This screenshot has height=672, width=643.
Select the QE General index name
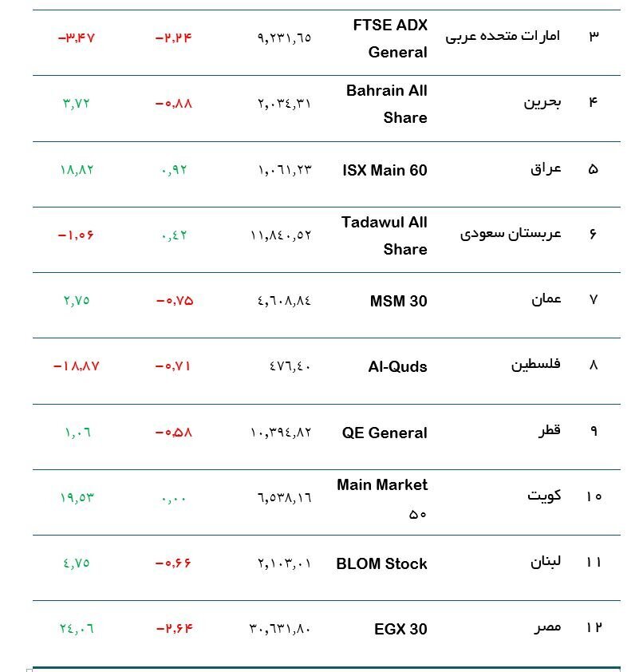click(385, 433)
